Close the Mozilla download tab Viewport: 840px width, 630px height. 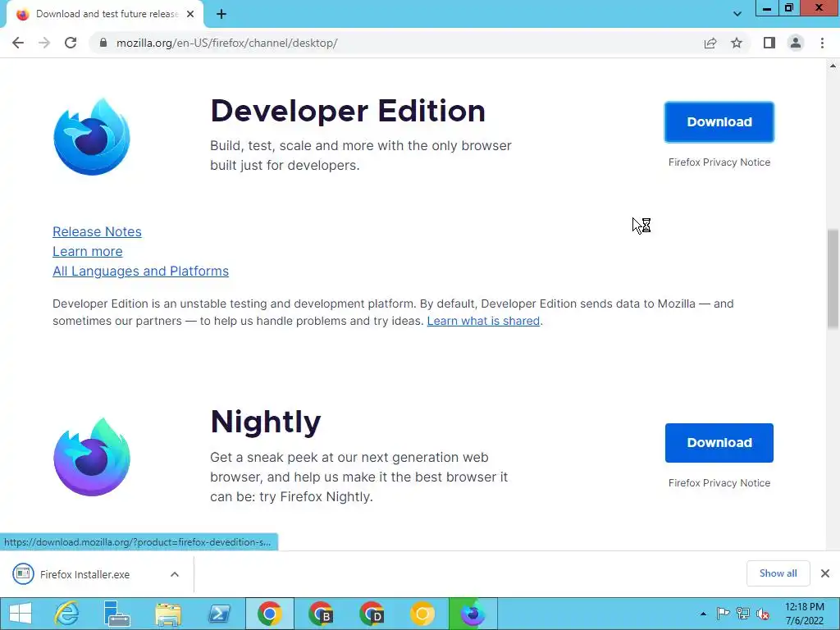pos(190,15)
